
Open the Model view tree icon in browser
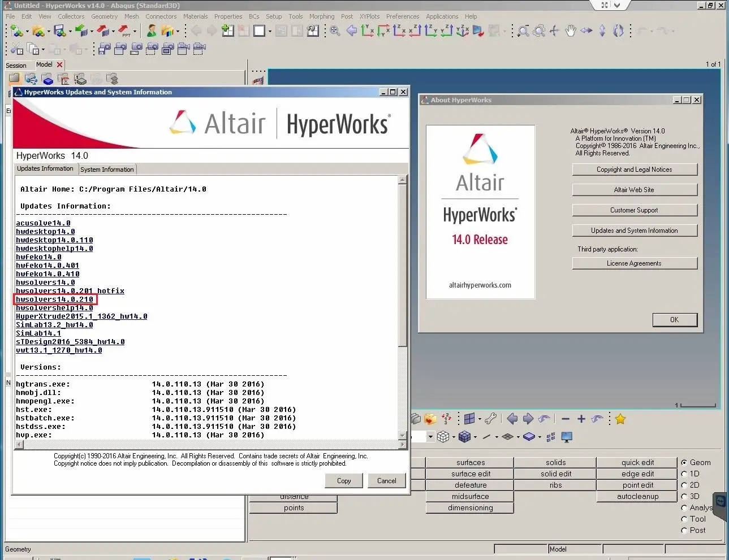[31, 79]
